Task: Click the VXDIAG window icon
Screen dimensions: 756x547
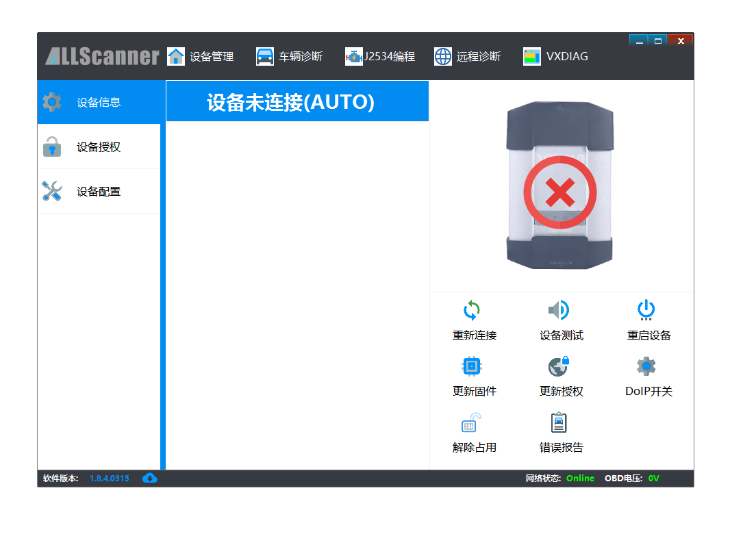Action: click(x=532, y=57)
